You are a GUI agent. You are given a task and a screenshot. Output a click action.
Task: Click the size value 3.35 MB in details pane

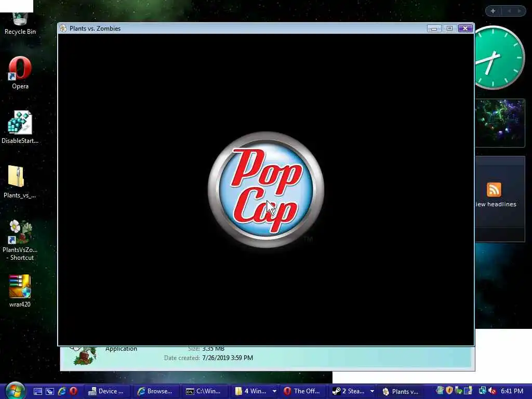click(213, 349)
